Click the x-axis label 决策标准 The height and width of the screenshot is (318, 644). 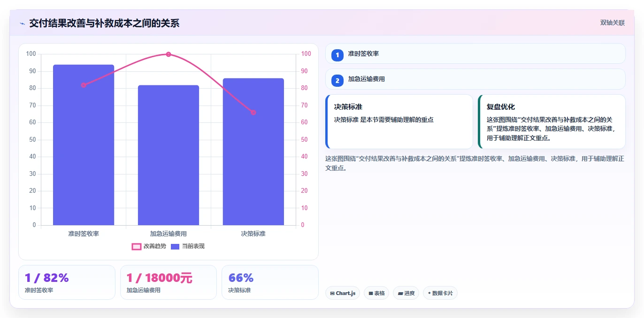[x=253, y=234]
